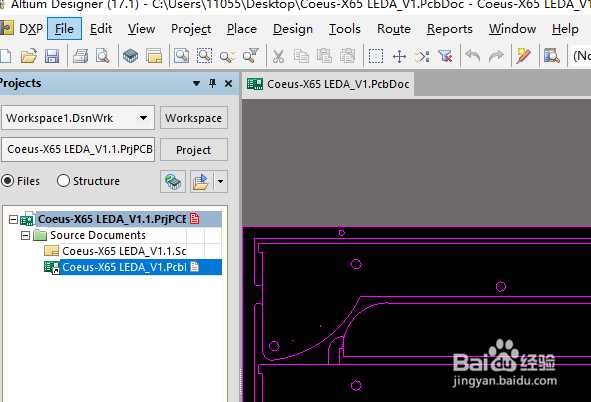Click the red modified-document icon on project row

pyautogui.click(x=195, y=219)
